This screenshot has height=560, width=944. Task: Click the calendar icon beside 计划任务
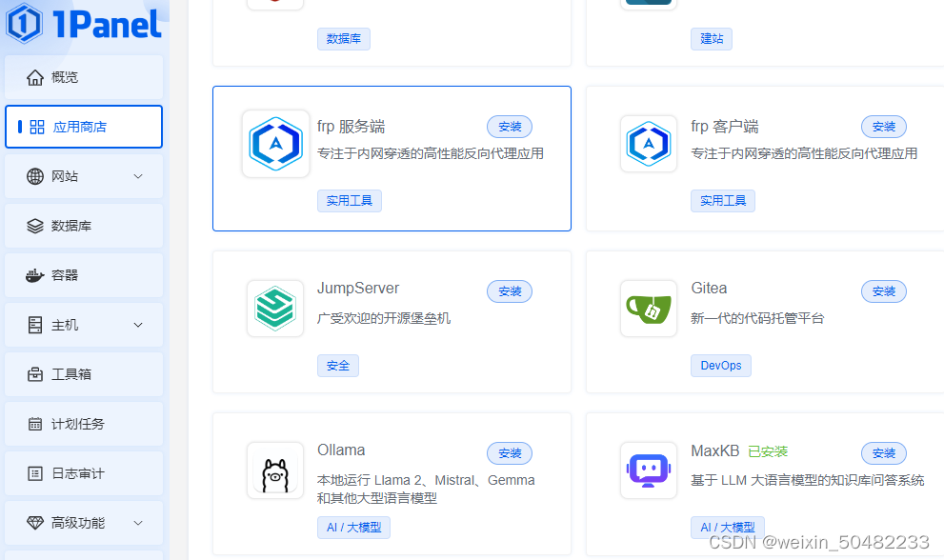35,423
